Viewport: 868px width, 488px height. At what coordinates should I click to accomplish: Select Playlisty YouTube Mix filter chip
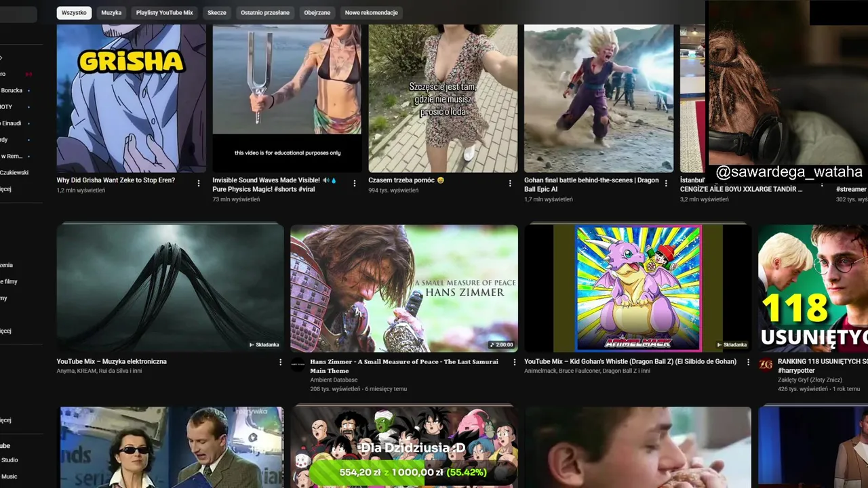(164, 13)
